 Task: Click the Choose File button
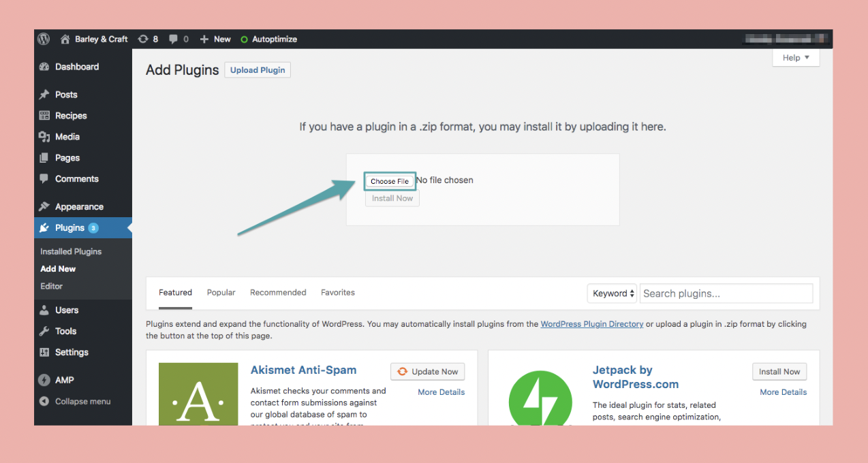click(x=390, y=181)
